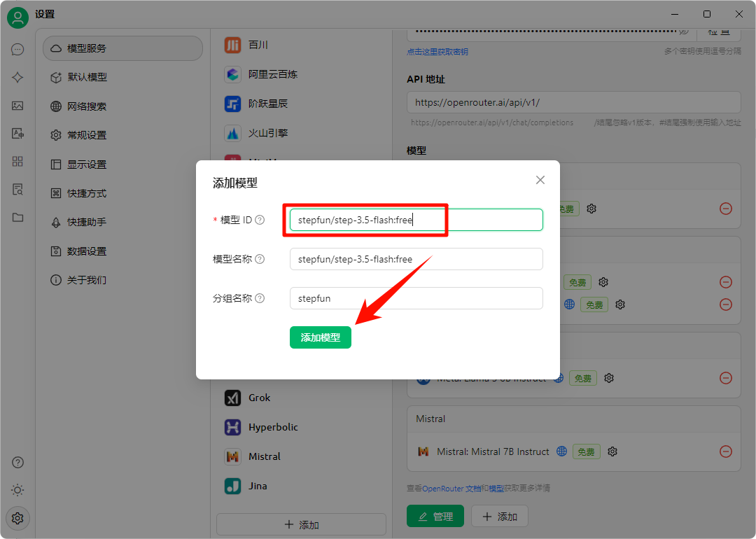Remove the Llama 3 8B Instruct model
The image size is (756, 539).
726,378
